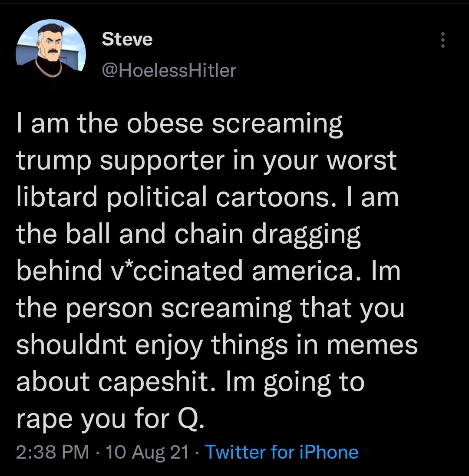Viewport: 469px width, 476px height.
Task: Click the word "america" in the tweet
Action: [x=302, y=271]
